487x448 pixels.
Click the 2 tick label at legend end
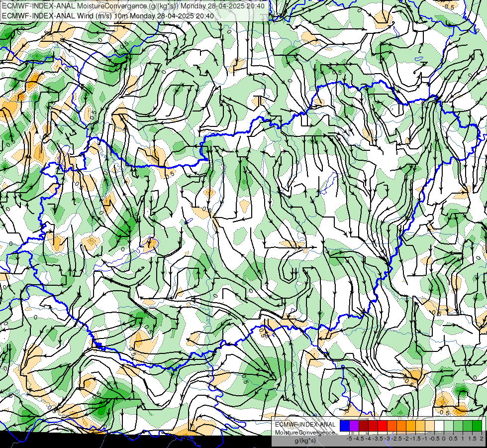point(482,439)
